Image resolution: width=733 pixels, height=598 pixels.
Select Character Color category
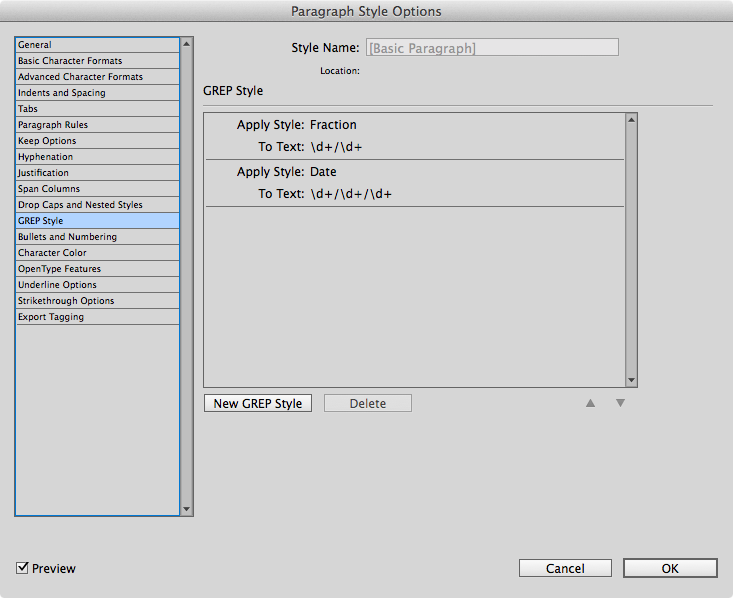pos(97,252)
